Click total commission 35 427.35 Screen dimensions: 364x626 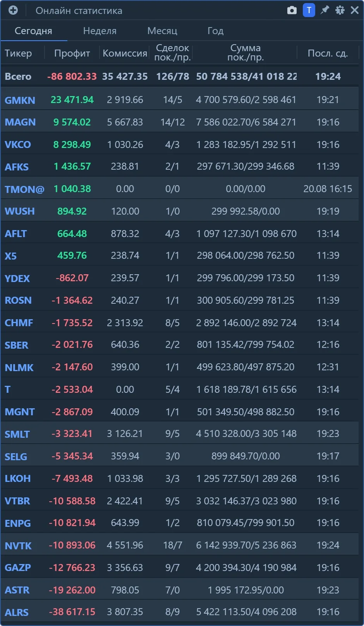(x=125, y=76)
